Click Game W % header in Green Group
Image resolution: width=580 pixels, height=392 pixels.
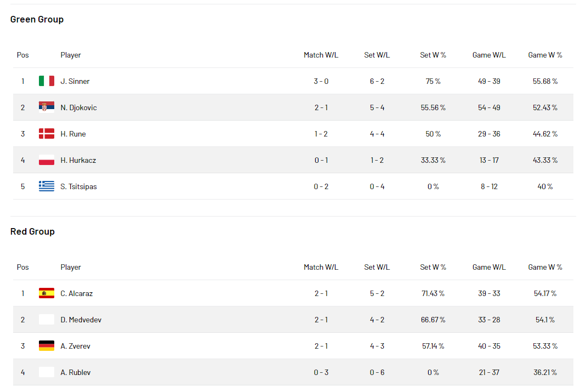[x=545, y=55]
